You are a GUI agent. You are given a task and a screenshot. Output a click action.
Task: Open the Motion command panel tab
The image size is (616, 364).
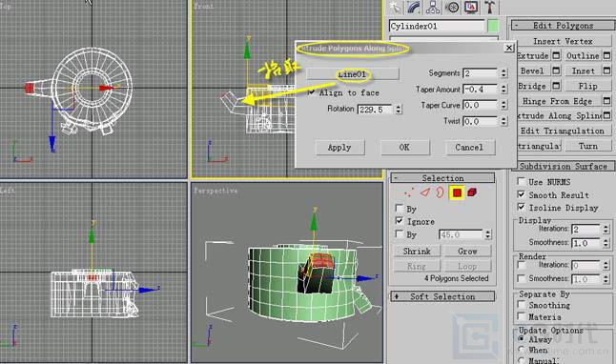tap(452, 7)
